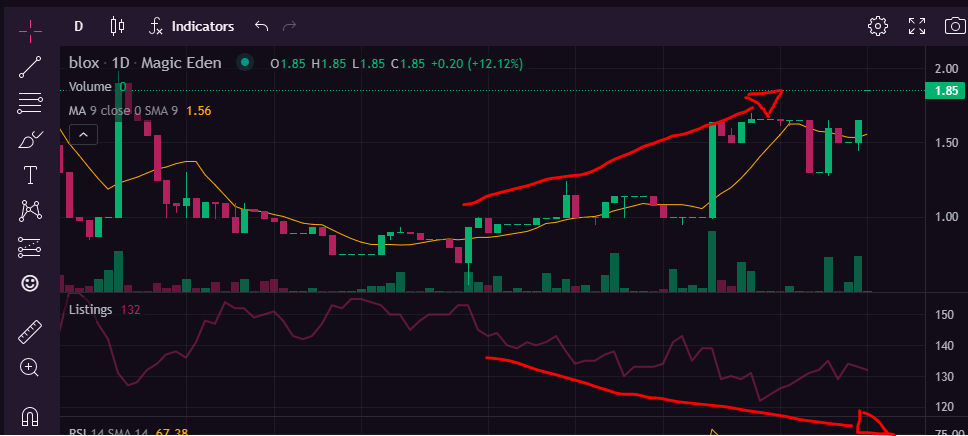Open chart settings gear
Image resolution: width=968 pixels, height=436 pixels.
click(x=877, y=26)
